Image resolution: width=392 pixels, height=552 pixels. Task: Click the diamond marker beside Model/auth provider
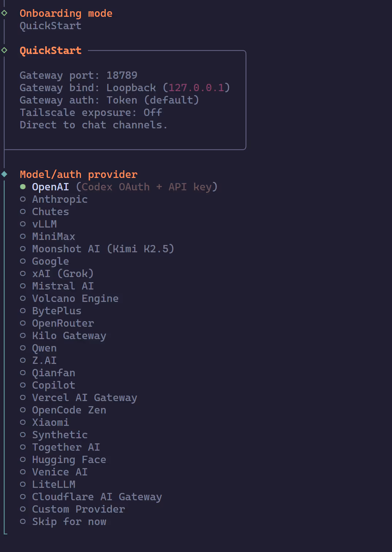pyautogui.click(x=4, y=174)
